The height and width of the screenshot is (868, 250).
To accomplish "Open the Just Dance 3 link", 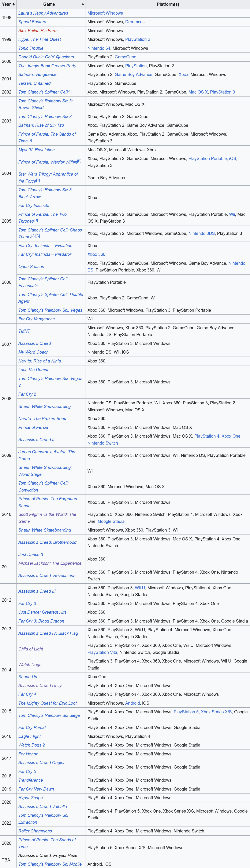I will coord(31,555).
